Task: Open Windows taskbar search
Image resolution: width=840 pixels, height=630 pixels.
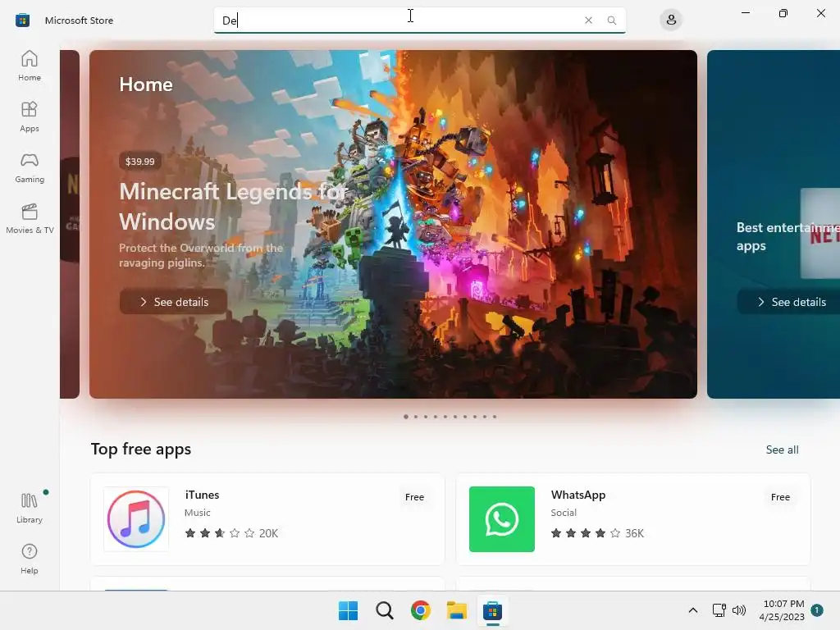Action: pos(384,610)
